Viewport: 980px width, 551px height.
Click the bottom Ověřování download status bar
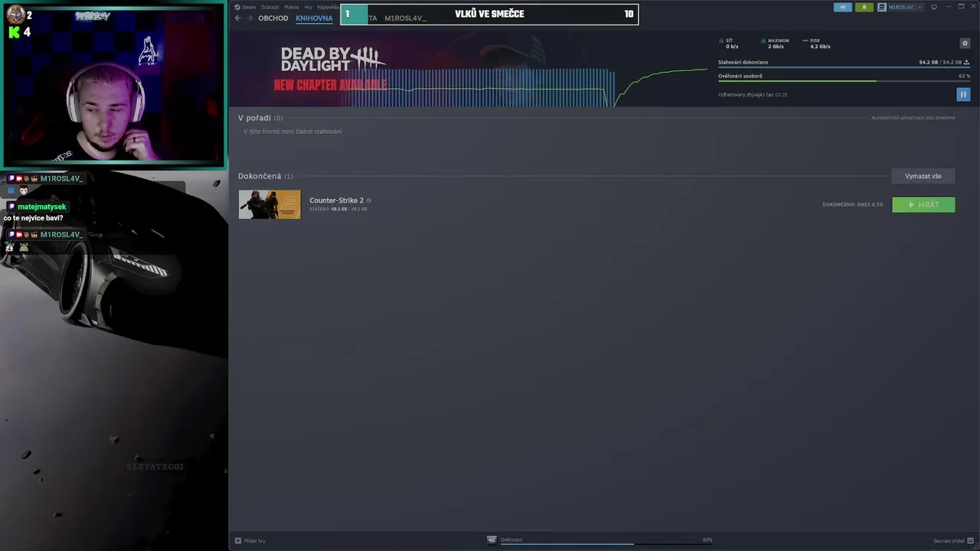tap(605, 540)
